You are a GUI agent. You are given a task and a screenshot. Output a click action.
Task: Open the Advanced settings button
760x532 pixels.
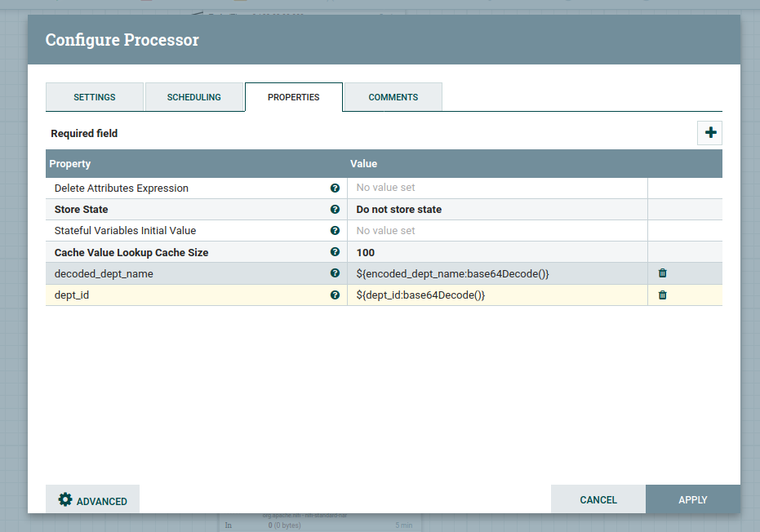93,500
